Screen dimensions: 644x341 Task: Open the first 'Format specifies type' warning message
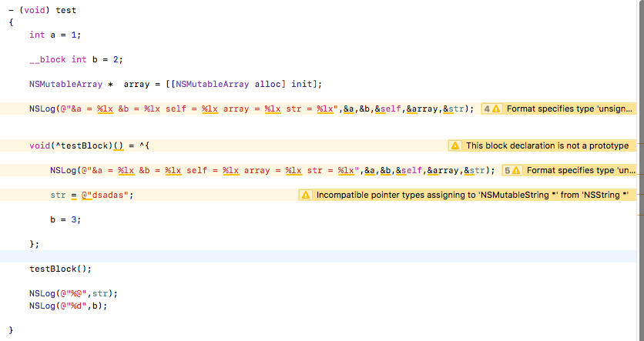click(570, 109)
